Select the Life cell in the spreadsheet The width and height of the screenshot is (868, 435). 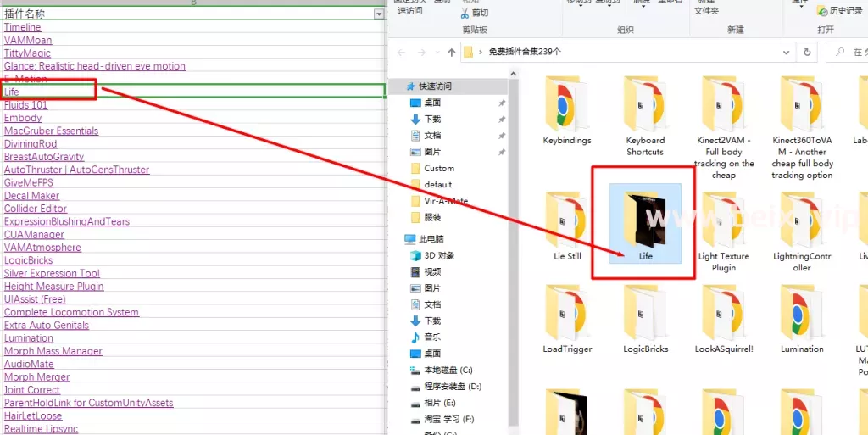193,92
